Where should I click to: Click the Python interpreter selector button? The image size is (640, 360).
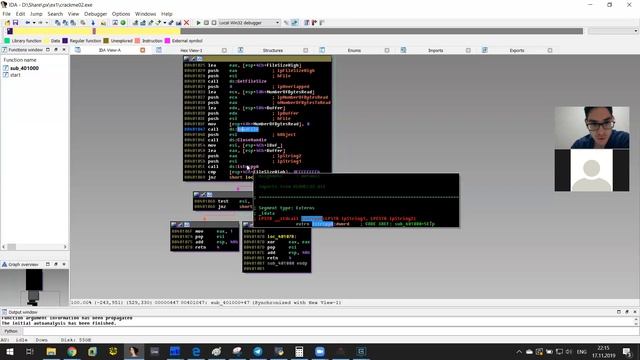click(11, 331)
